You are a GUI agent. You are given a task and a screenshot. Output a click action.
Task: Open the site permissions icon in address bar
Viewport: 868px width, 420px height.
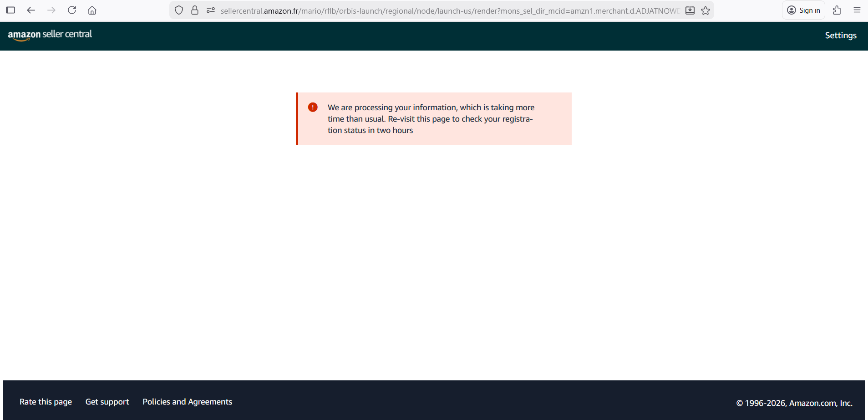(210, 10)
